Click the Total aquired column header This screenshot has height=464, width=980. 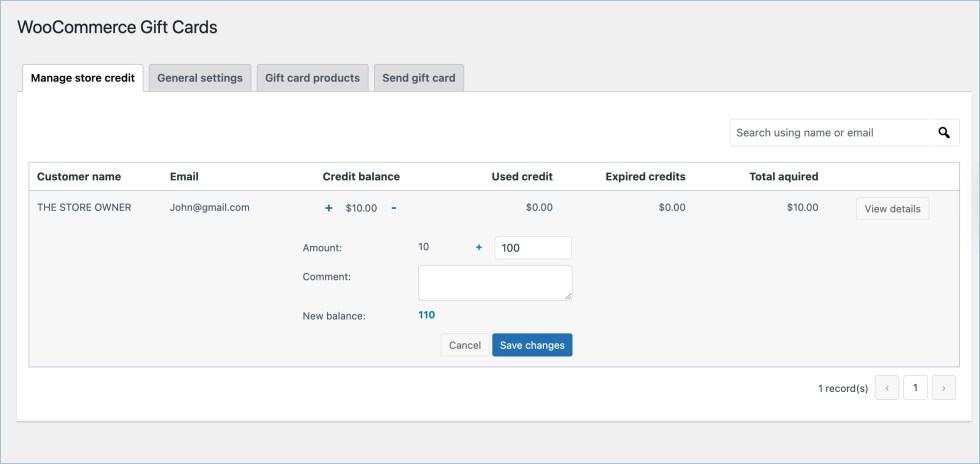point(784,176)
